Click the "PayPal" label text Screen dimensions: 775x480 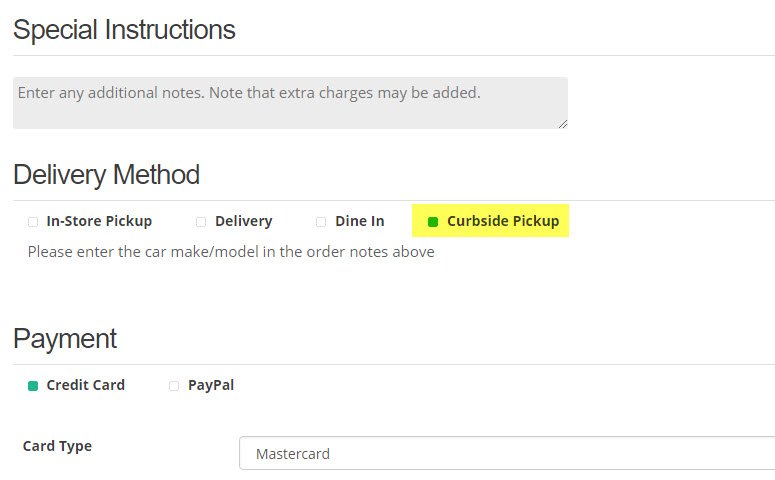click(x=211, y=385)
